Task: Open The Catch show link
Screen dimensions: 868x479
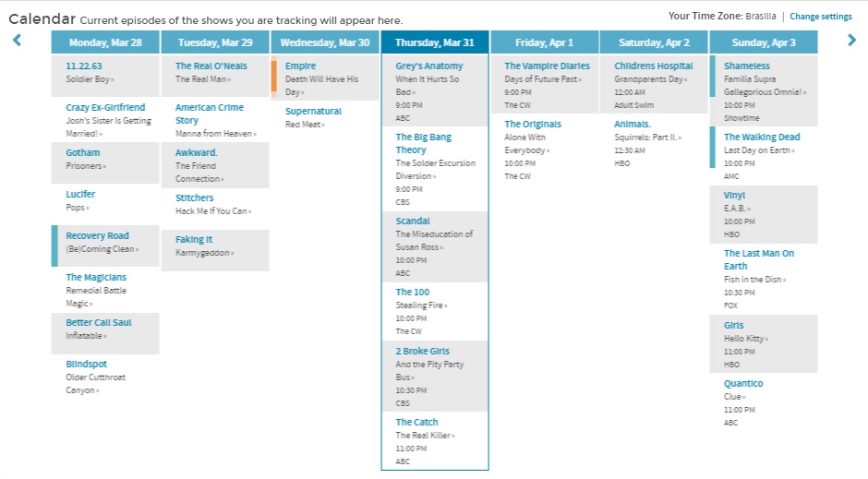Action: tap(416, 423)
